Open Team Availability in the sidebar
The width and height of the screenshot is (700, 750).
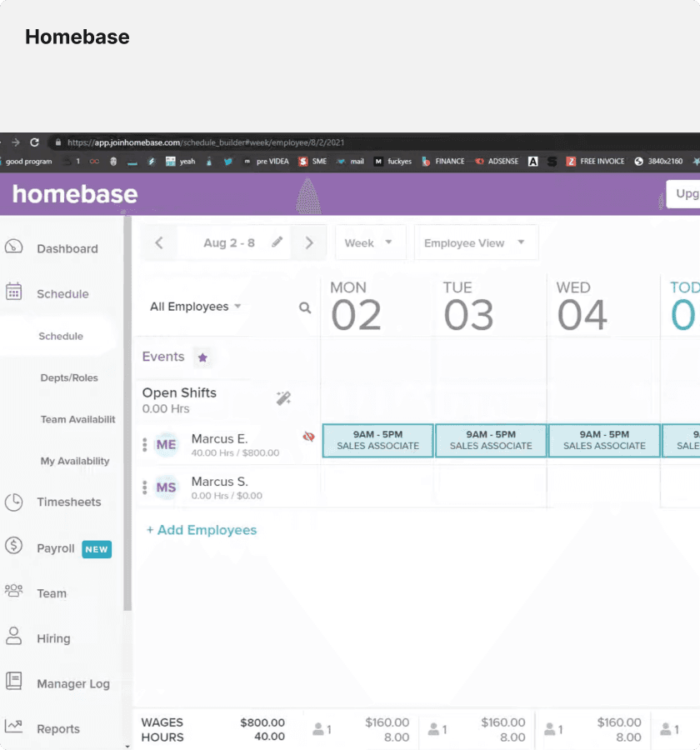78,419
